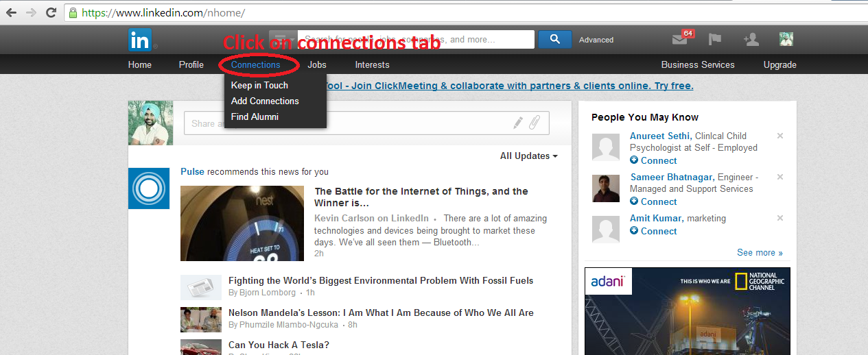Click the paperclip attach icon
This screenshot has width=868, height=355.
535,123
